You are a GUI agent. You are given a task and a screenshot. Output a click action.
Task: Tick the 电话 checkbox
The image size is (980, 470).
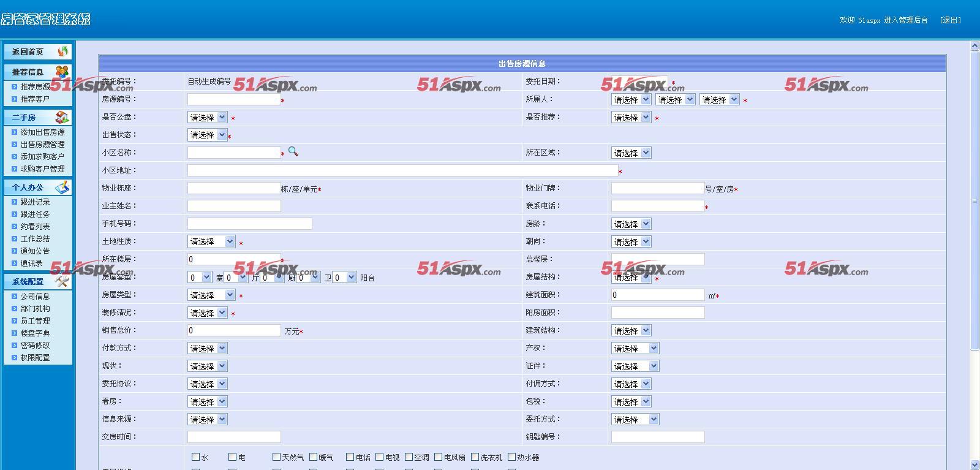[350, 457]
